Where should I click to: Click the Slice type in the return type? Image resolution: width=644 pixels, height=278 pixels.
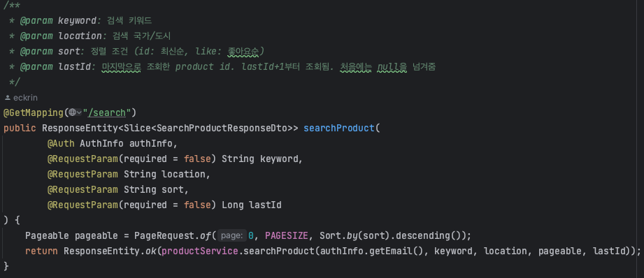pos(137,128)
